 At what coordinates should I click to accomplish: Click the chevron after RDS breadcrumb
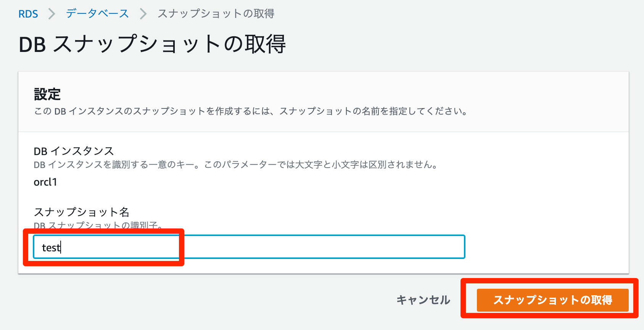52,14
